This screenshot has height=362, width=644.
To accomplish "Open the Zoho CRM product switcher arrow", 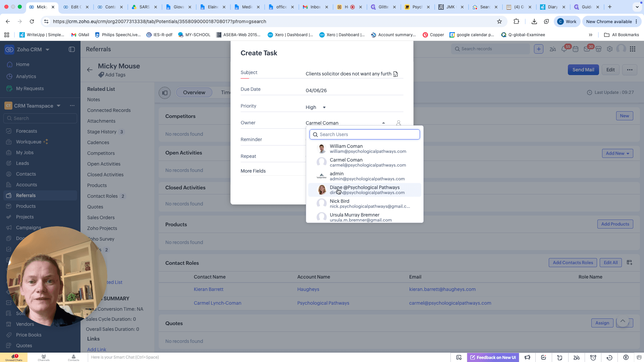I will click(x=47, y=50).
